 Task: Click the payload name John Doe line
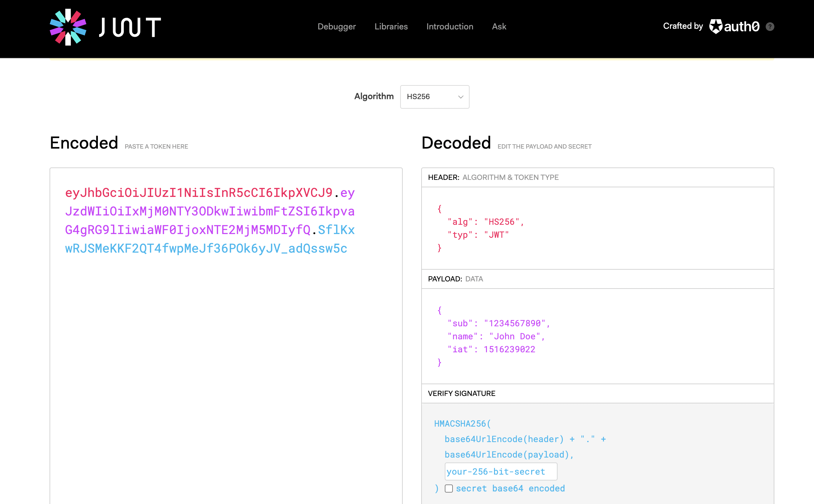496,336
